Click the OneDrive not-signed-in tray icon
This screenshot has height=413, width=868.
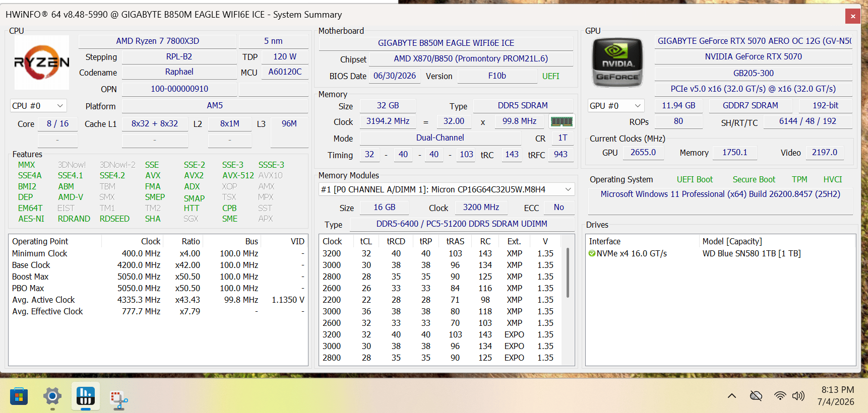tap(756, 396)
